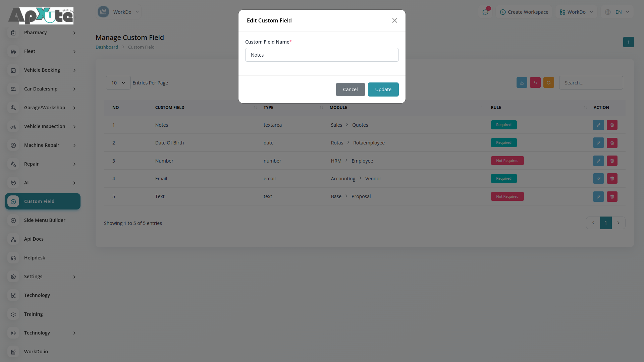Click the green plus create button
Image resolution: width=644 pixels, height=362 pixels.
pos(628,42)
